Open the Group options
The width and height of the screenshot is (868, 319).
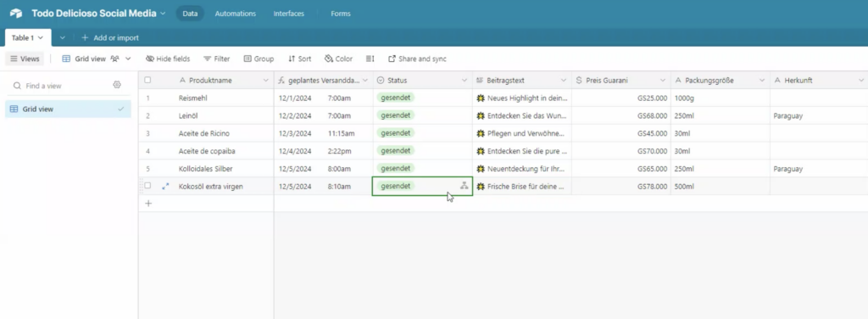[x=259, y=59]
